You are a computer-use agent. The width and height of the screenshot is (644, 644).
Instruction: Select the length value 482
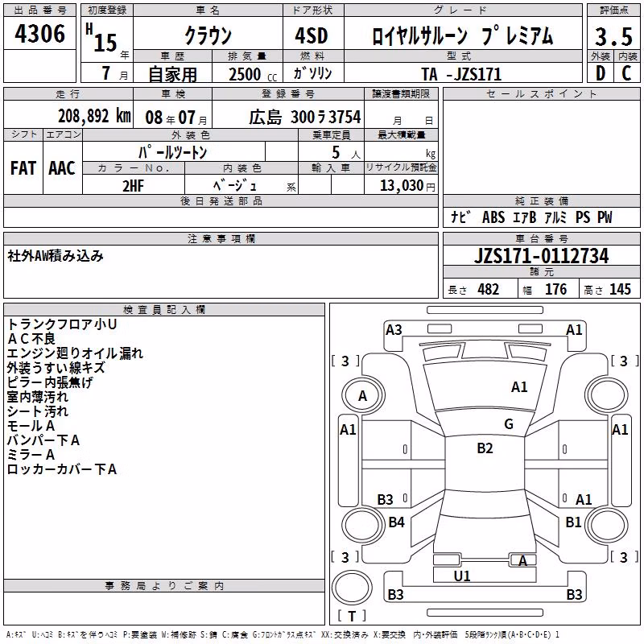[489, 289]
